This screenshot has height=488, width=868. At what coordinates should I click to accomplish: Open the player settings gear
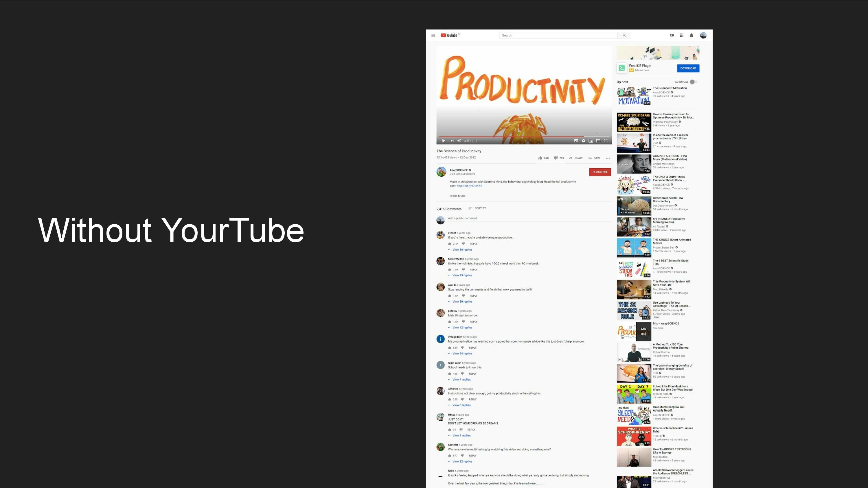coord(583,141)
